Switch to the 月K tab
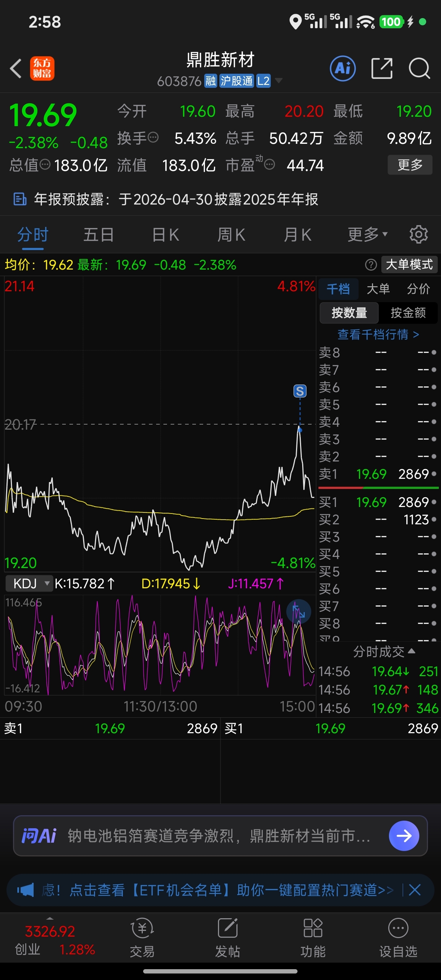Viewport: 441px width, 980px height. (297, 235)
